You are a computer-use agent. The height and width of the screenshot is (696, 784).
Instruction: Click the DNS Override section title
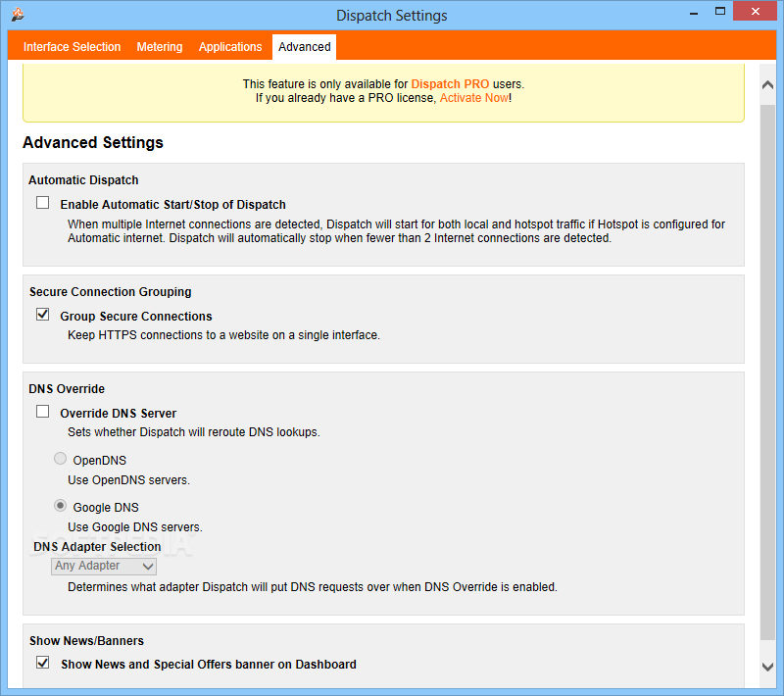click(67, 389)
